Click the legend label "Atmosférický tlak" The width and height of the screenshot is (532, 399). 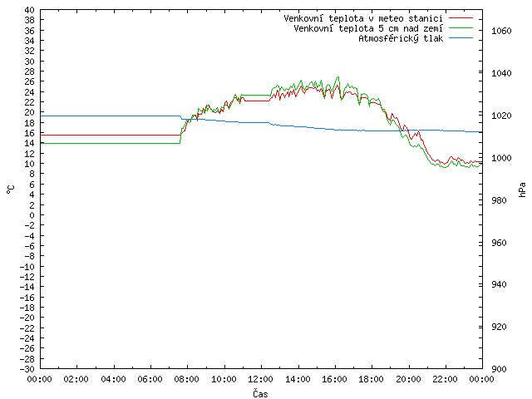point(401,39)
